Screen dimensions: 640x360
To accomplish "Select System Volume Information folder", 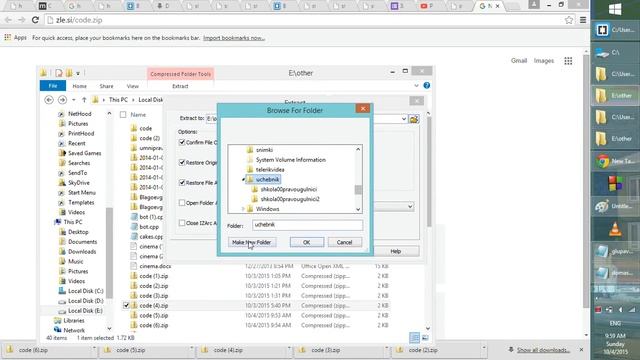I will tap(291, 160).
